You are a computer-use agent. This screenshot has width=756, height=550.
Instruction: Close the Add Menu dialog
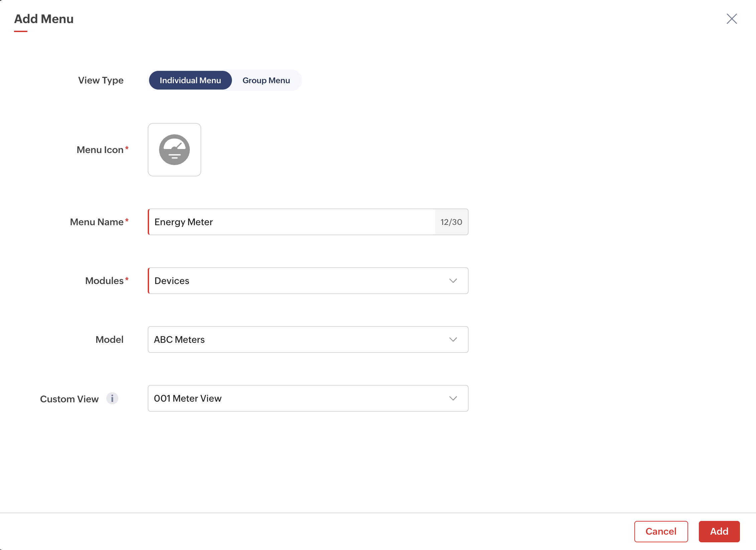tap(732, 19)
